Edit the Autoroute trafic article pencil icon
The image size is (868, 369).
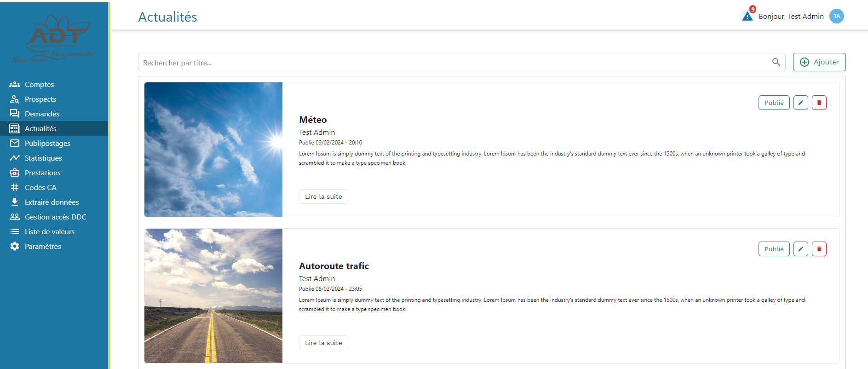click(x=801, y=249)
